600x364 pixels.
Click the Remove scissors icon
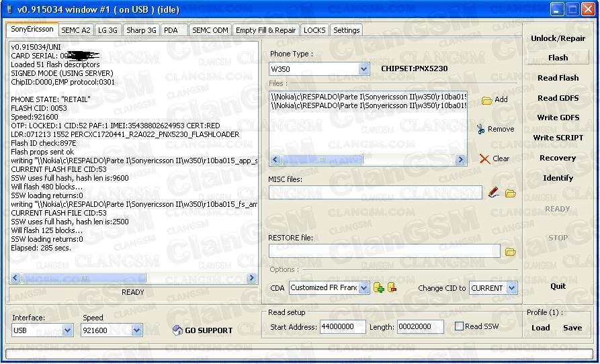481,129
